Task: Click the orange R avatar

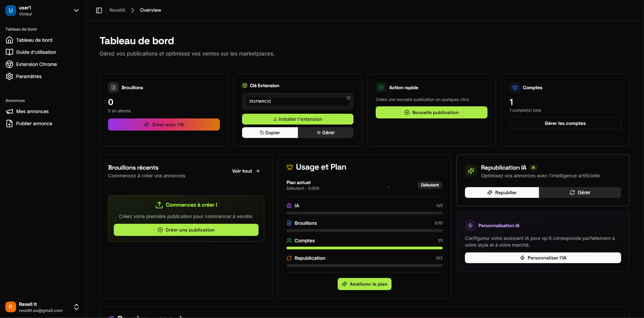Action: tap(11, 307)
